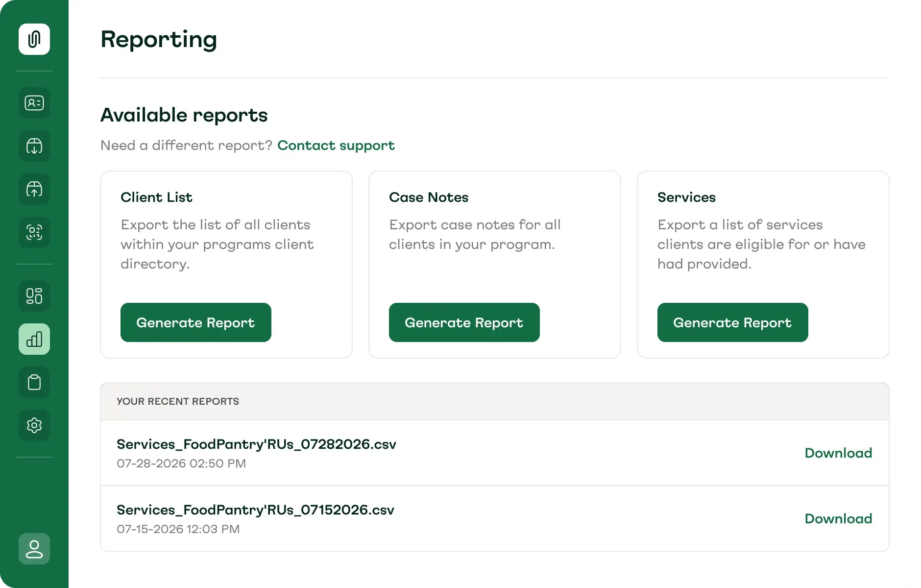Open the user profile icon in sidebar
Image resolution: width=921 pixels, height=588 pixels.
pyautogui.click(x=34, y=549)
